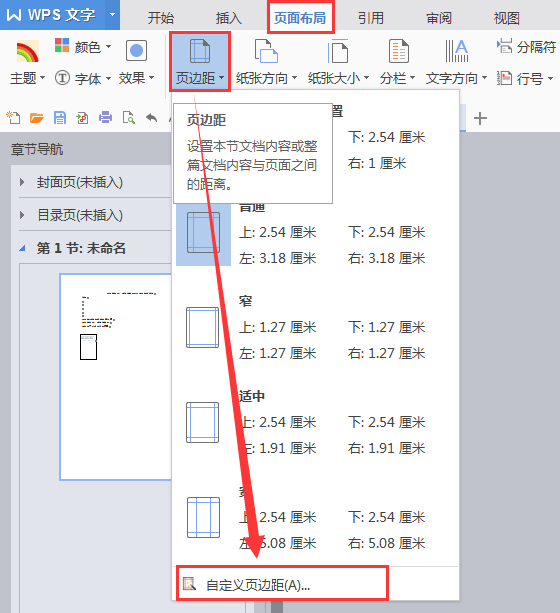Switch to the 审阅 tab

439,18
